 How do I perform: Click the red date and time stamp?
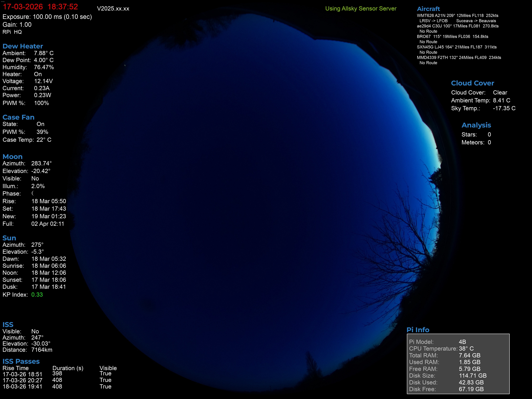pyautogui.click(x=40, y=7)
